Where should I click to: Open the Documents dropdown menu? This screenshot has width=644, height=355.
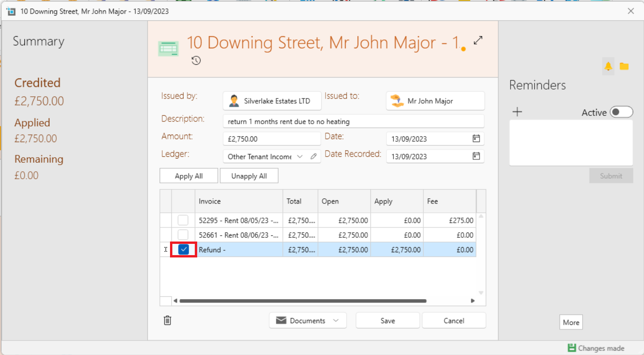[x=336, y=321]
